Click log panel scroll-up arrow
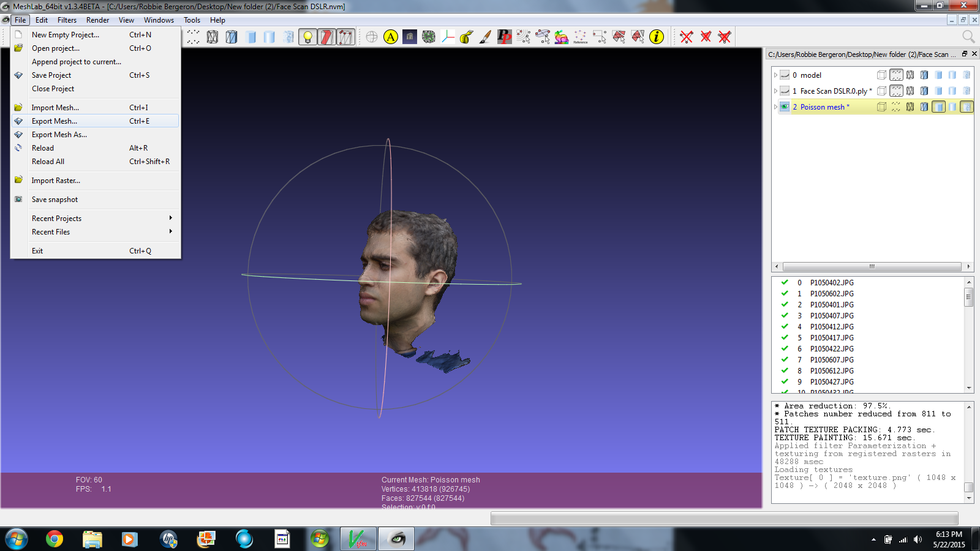This screenshot has height=551, width=980. point(969,407)
